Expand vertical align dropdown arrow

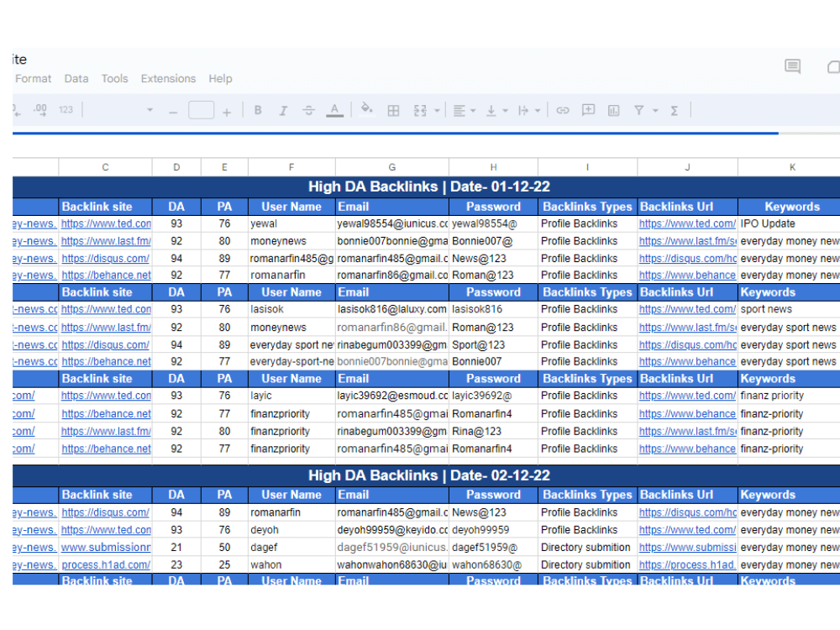pos(505,111)
